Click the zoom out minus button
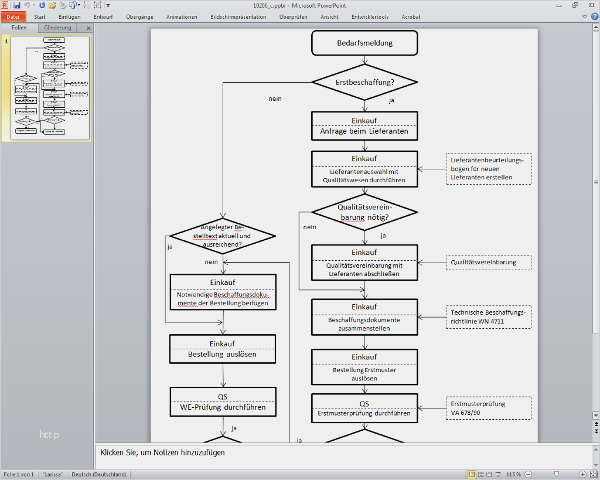 [528, 475]
